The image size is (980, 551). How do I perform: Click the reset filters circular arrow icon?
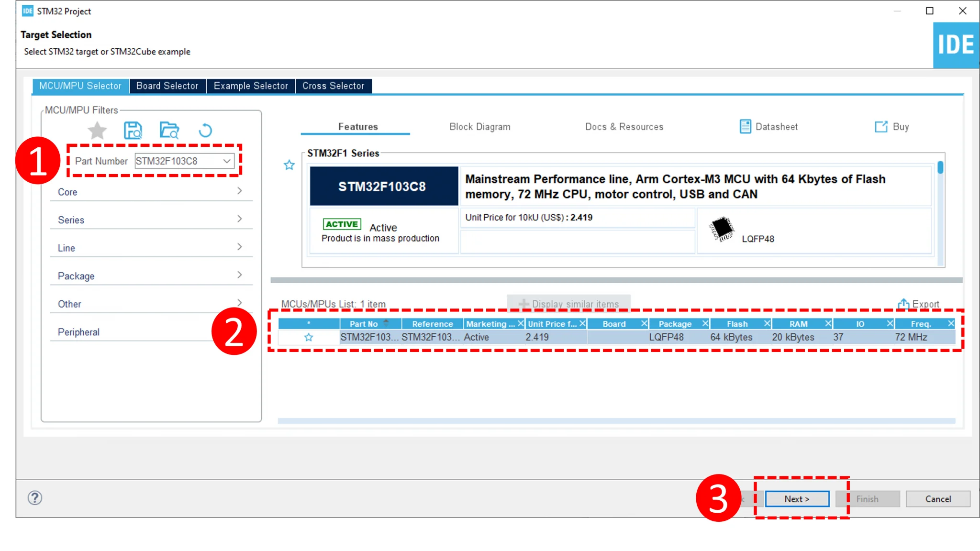[x=205, y=130]
